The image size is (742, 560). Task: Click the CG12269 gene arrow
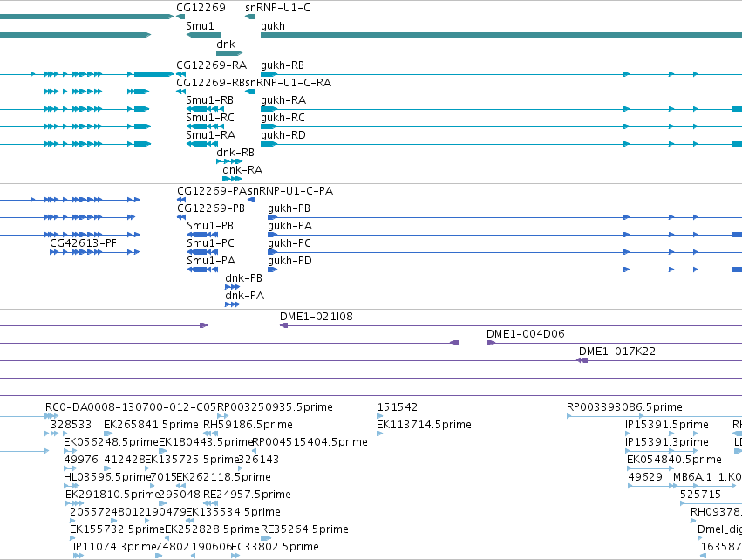(x=180, y=17)
